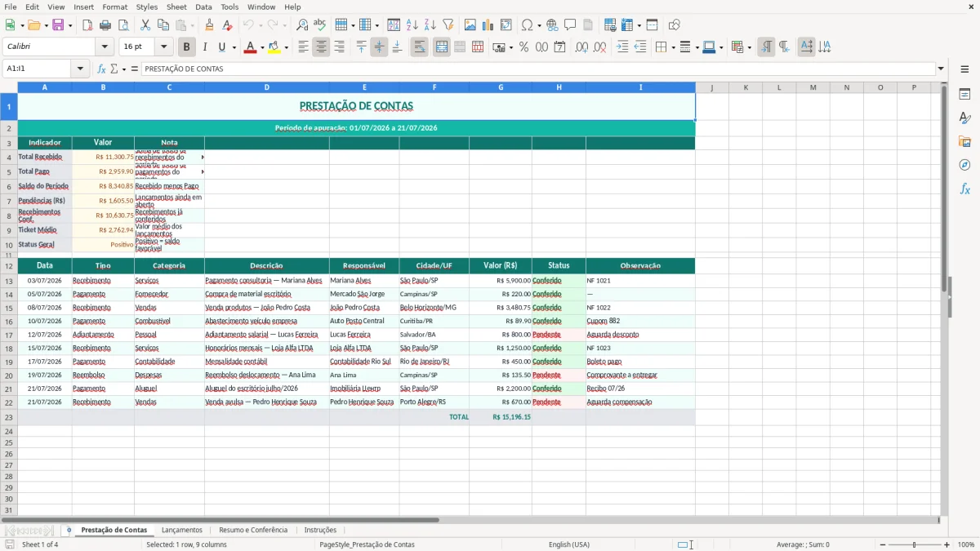Open the Conditional Formatting dropdown arrow

click(x=749, y=47)
